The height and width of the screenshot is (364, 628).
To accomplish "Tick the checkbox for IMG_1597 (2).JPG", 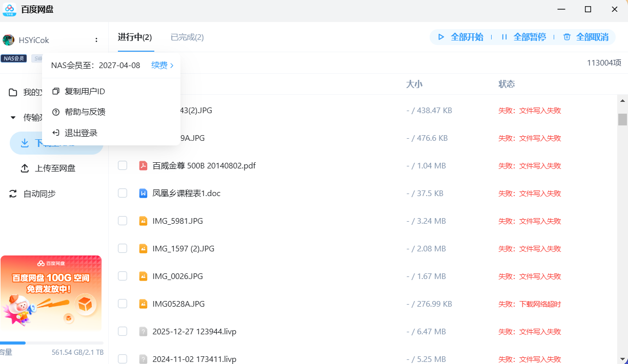I will click(x=123, y=248).
